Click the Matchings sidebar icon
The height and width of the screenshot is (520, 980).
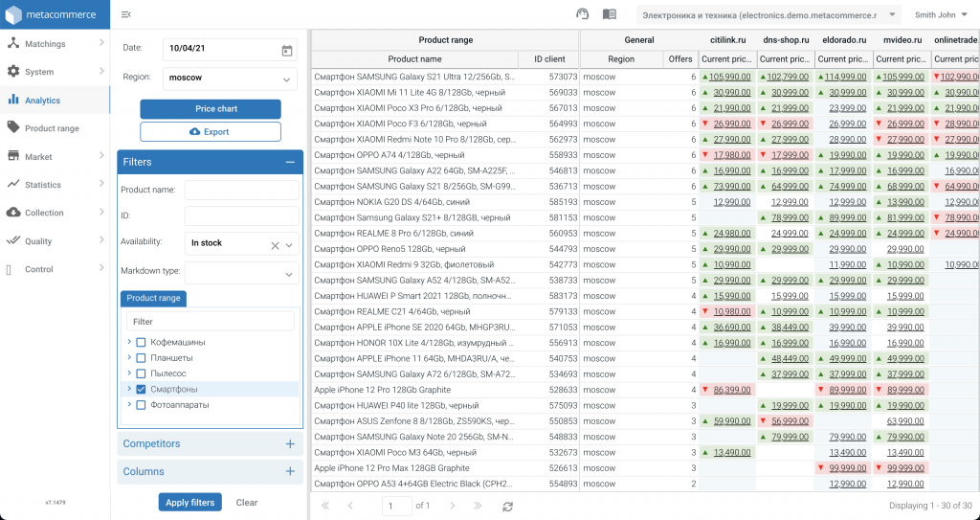click(13, 43)
